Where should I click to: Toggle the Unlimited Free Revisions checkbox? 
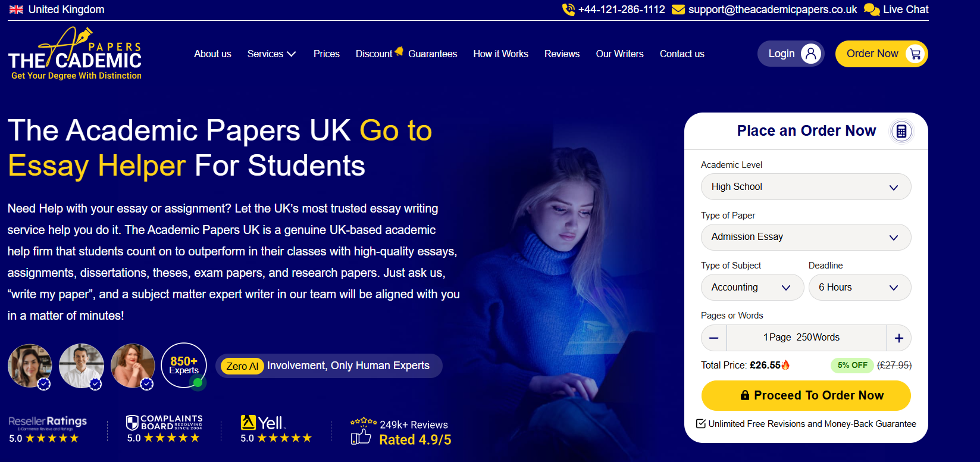[701, 424]
